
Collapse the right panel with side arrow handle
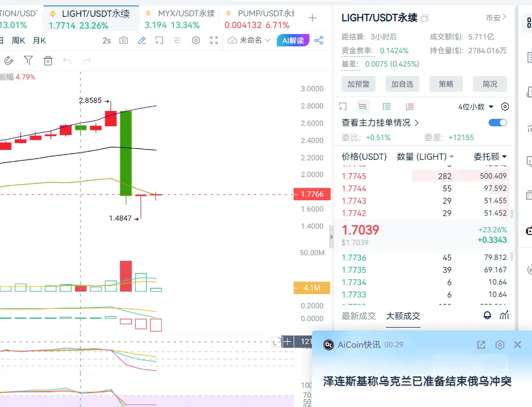coord(332,237)
